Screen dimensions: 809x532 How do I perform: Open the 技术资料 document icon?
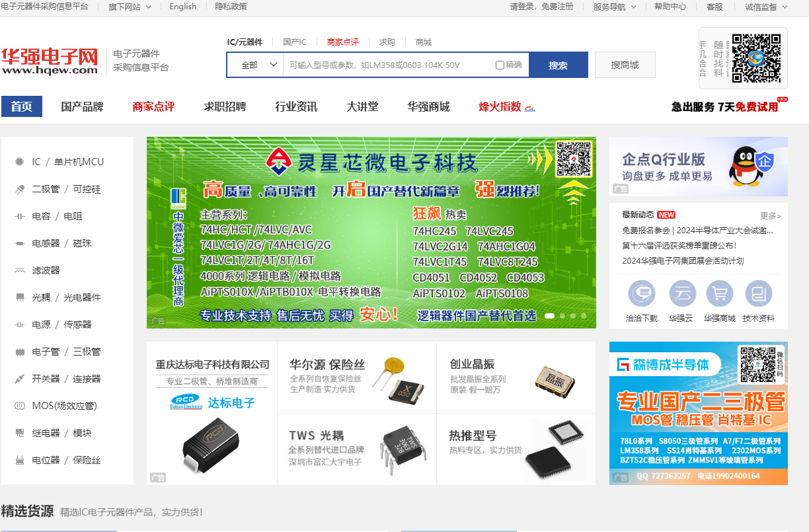(x=759, y=294)
